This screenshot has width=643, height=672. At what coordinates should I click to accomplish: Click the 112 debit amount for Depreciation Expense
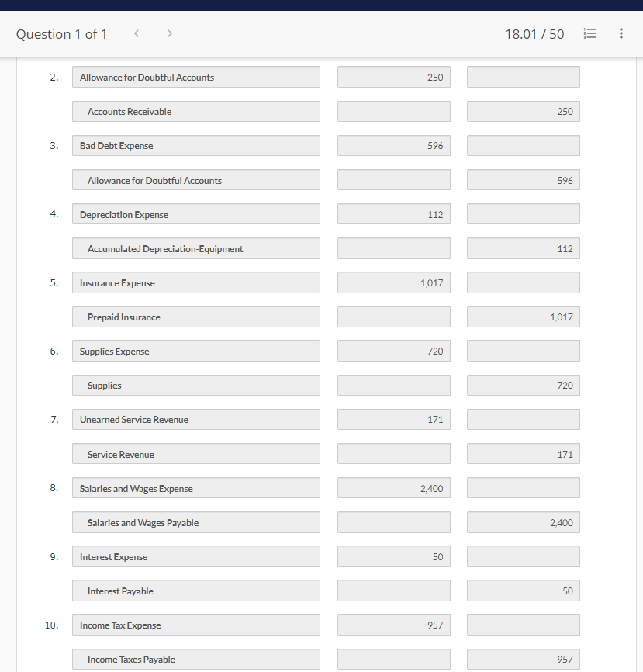pos(393,213)
